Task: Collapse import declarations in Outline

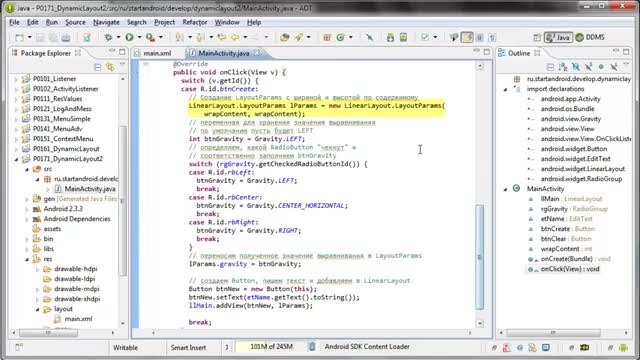Action: coord(505,89)
